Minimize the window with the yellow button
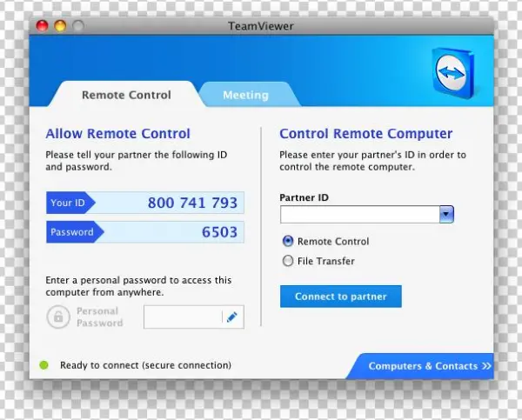Viewport: 522px width, 420px height. pyautogui.click(x=60, y=25)
